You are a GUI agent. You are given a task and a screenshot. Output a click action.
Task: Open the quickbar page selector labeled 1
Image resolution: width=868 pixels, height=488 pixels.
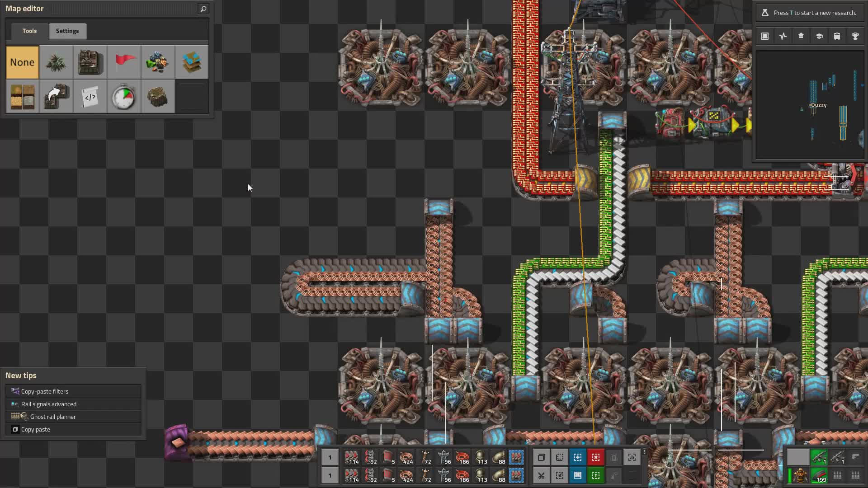pos(330,457)
